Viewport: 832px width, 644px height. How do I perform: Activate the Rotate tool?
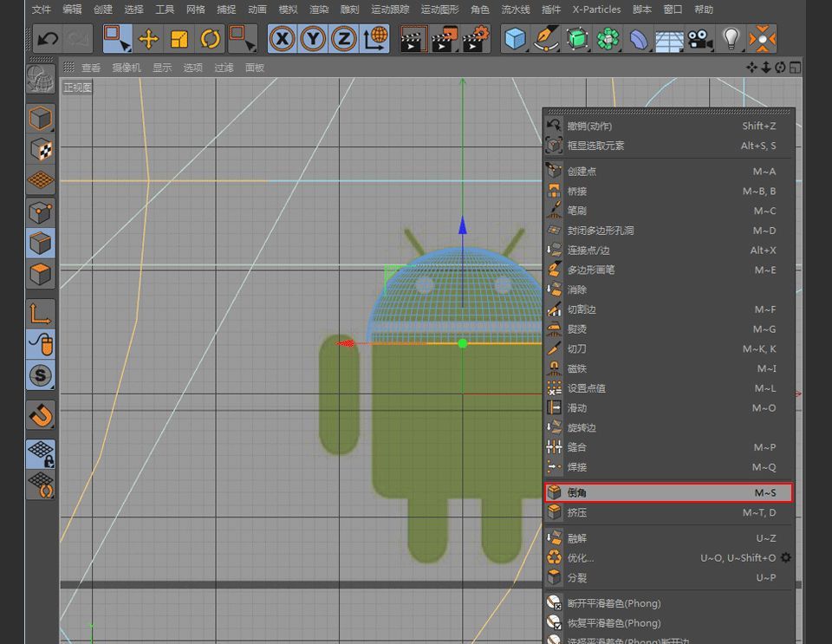210,39
